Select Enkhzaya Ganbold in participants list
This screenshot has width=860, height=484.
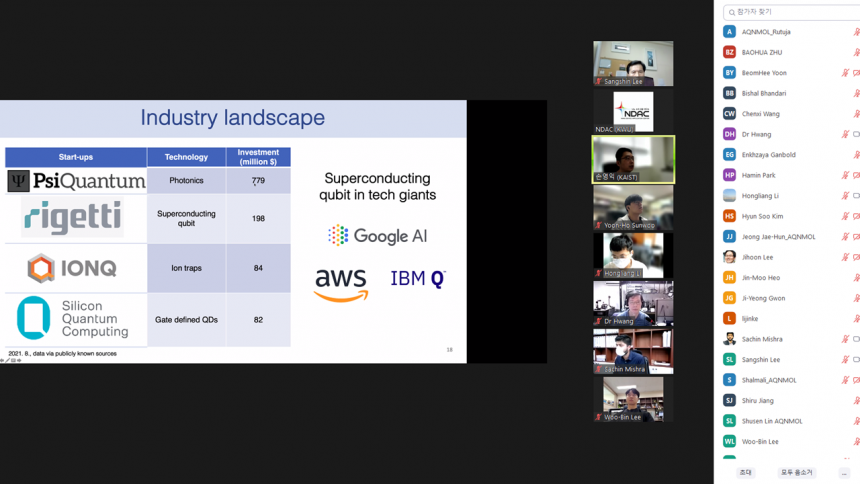point(768,155)
